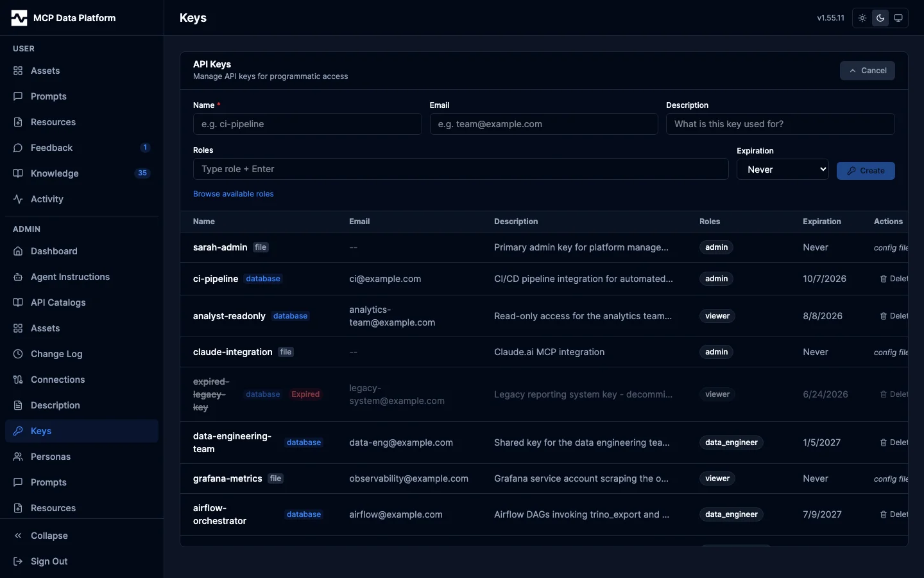The width and height of the screenshot is (924, 578).
Task: Collapse the form with Cancel button
Action: pos(868,71)
